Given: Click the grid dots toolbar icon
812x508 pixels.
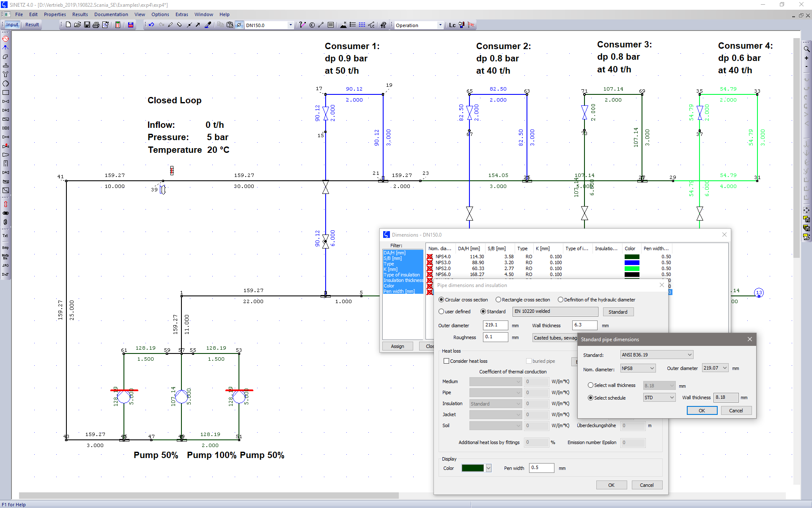Looking at the screenshot, I should coord(362,25).
